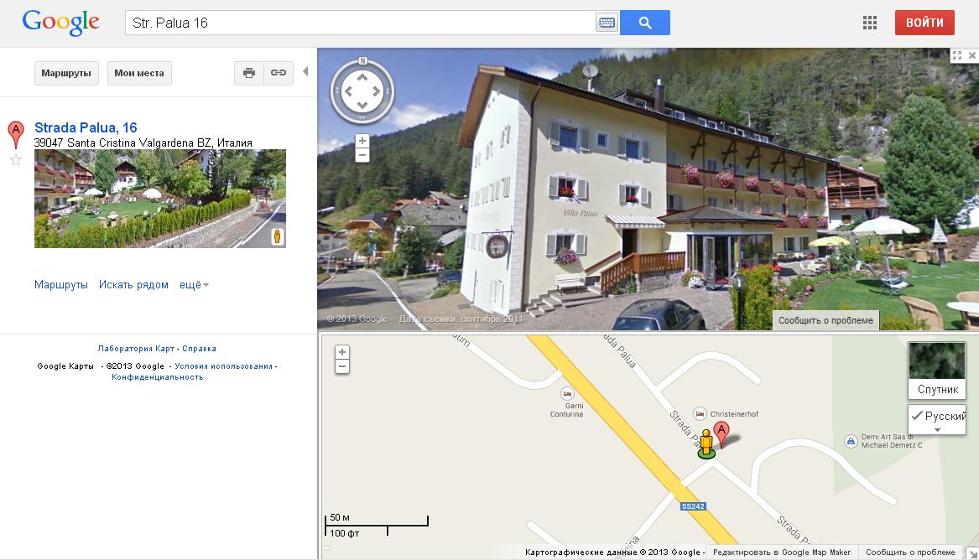Open the Google apps grid icon
979x560 pixels.
(x=870, y=23)
